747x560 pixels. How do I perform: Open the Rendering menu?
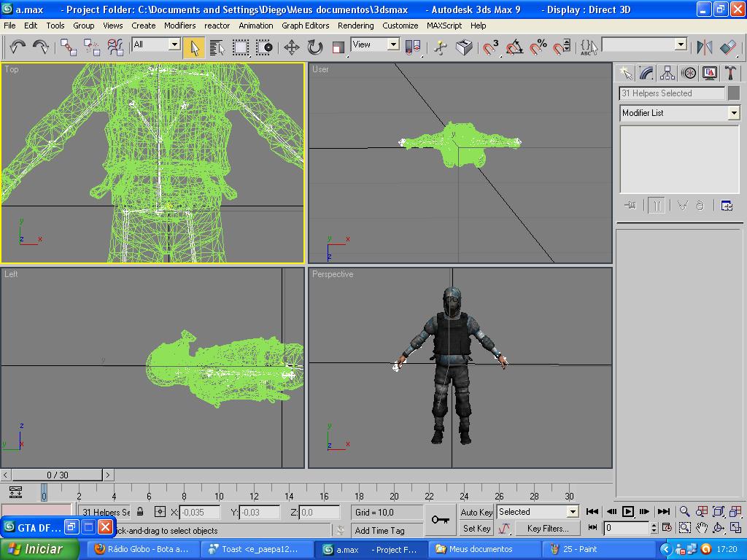pos(355,26)
